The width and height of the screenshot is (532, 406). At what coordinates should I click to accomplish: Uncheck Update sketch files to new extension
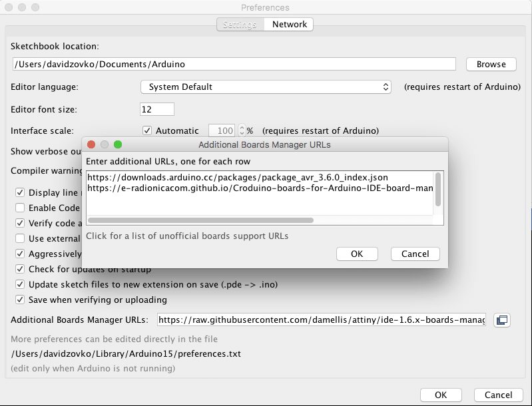[x=20, y=284]
